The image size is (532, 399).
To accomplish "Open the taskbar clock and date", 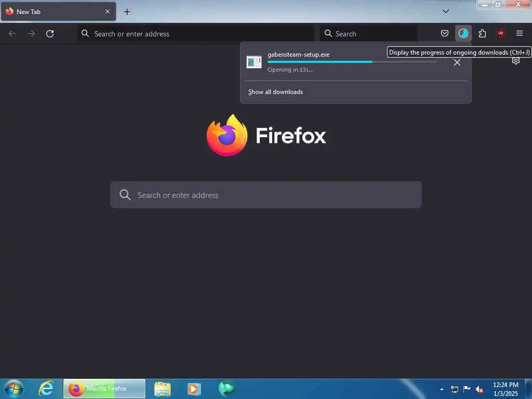I will click(x=506, y=389).
